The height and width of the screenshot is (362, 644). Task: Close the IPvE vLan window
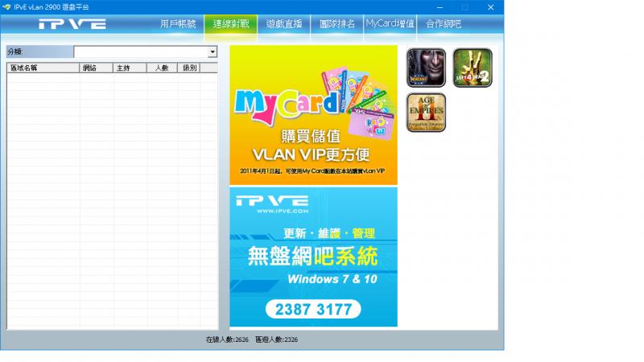pos(491,7)
